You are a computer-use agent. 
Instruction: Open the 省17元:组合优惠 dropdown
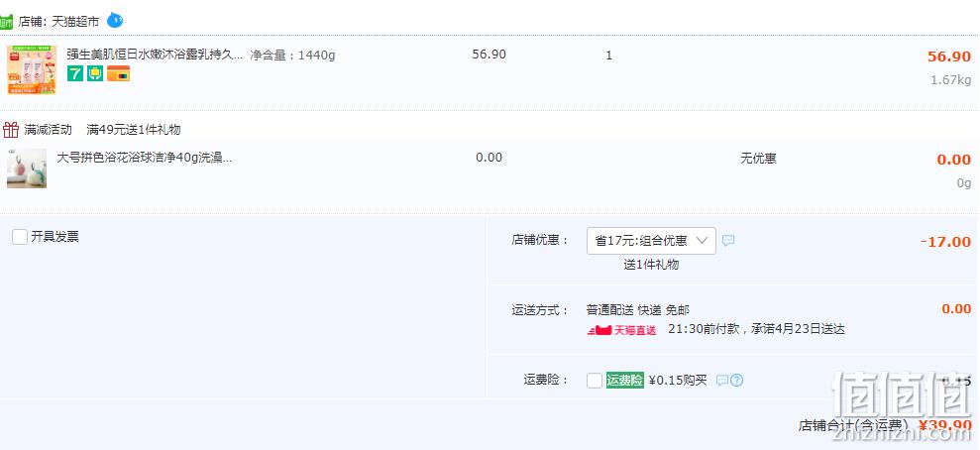[650, 241]
